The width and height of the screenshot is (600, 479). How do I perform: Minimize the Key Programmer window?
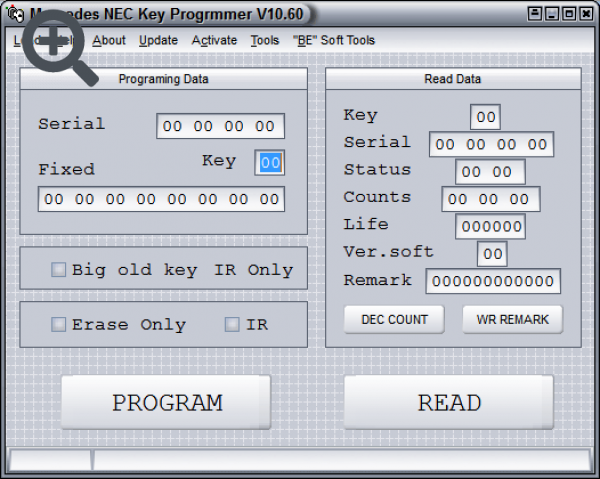(552, 13)
